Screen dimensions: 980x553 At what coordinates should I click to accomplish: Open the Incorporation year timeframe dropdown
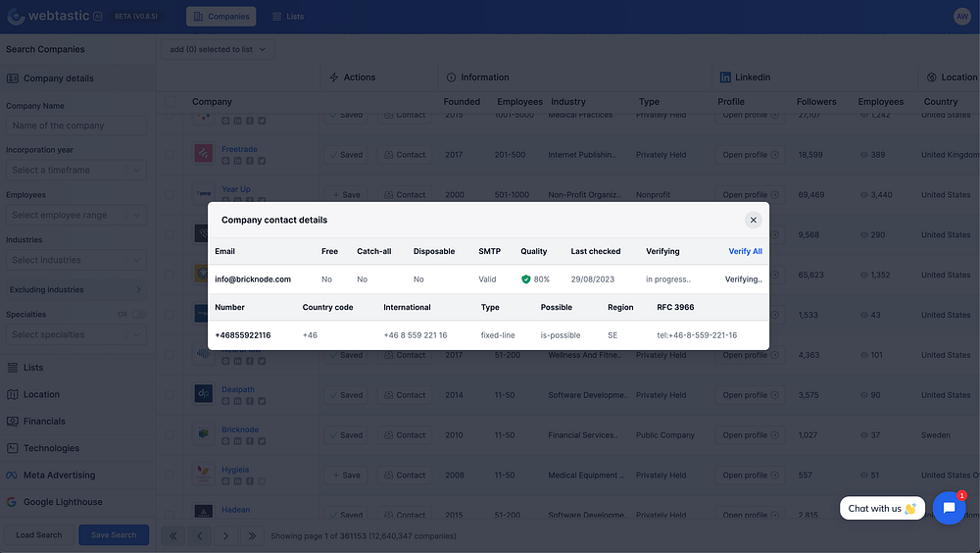tap(76, 170)
